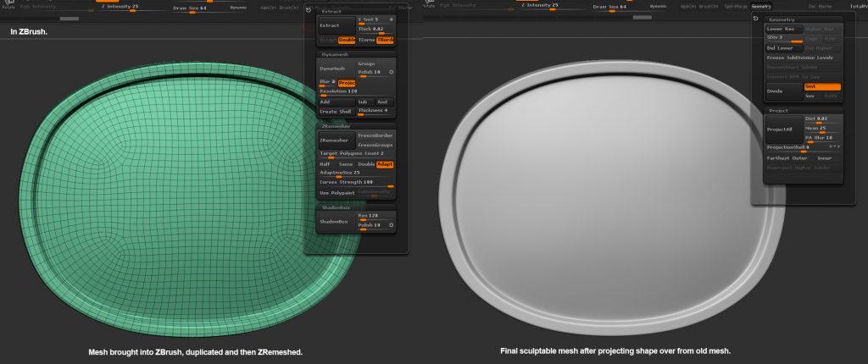Click the dot icon beside S Smt
This screenshot has width=868, height=364.
tap(392, 19)
